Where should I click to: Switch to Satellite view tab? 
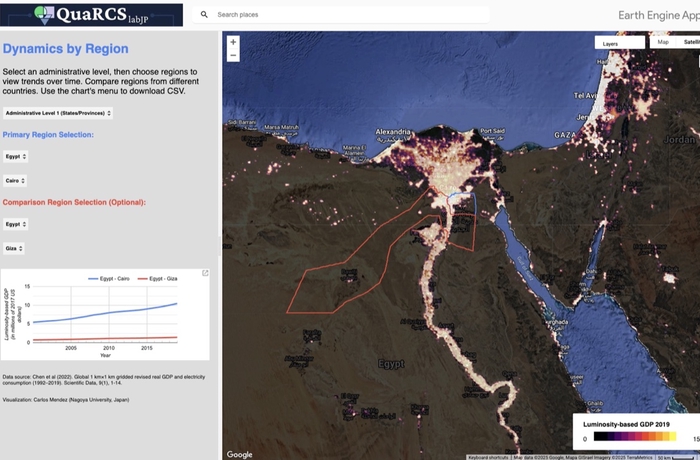click(690, 42)
